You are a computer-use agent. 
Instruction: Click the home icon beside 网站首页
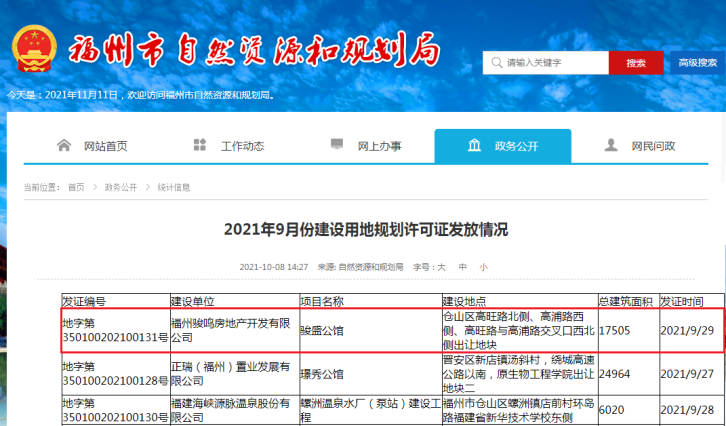[x=64, y=145]
